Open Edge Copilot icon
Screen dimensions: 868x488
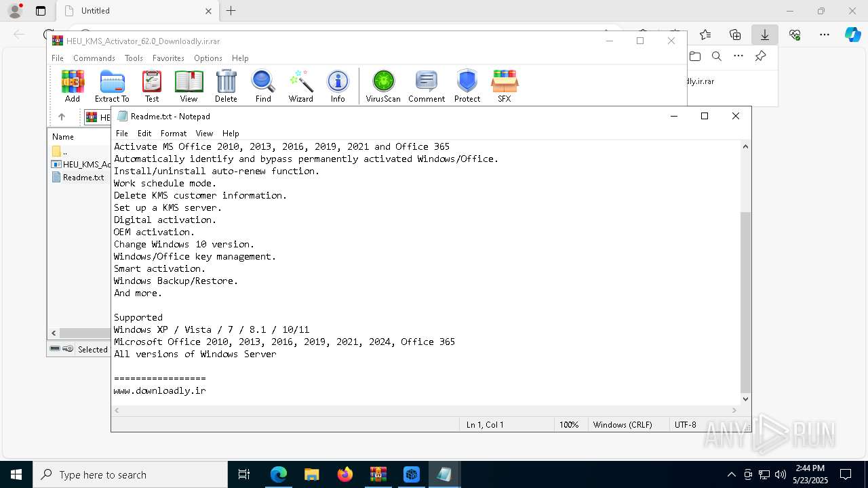(852, 35)
